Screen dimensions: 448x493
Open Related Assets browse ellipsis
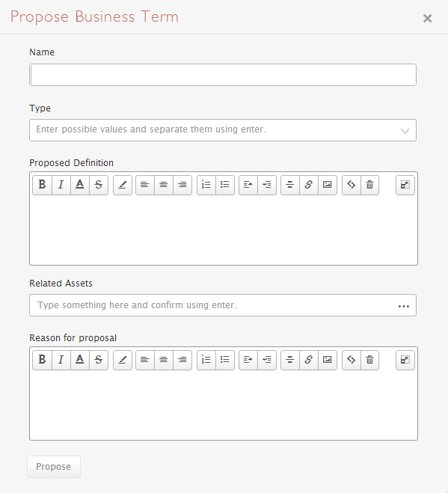404,306
